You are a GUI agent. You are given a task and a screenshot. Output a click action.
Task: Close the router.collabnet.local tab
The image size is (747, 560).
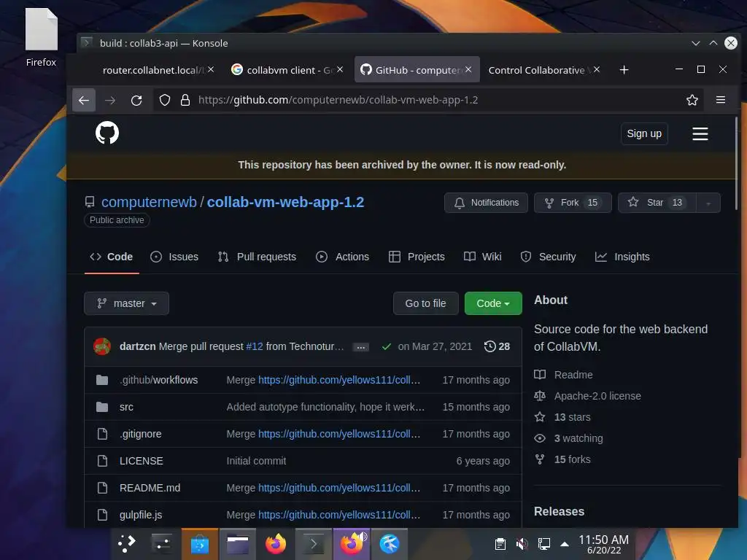[211, 69]
